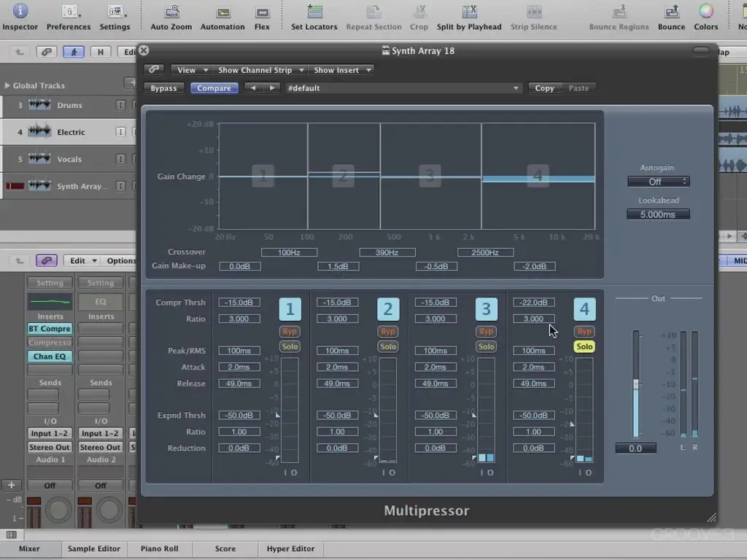Screen dimensions: 747x560
Task: Switch to the Score tab
Action: coord(225,548)
